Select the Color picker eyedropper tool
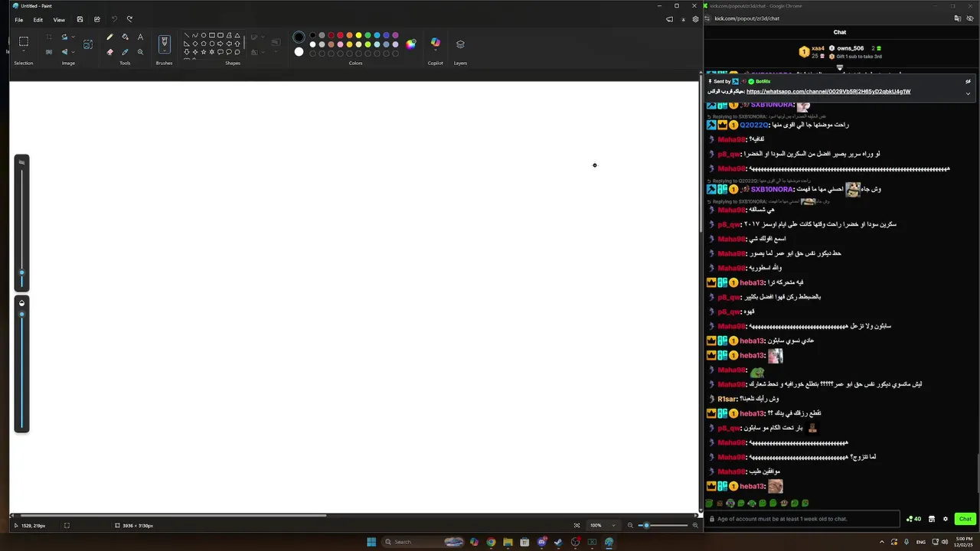 (x=125, y=52)
